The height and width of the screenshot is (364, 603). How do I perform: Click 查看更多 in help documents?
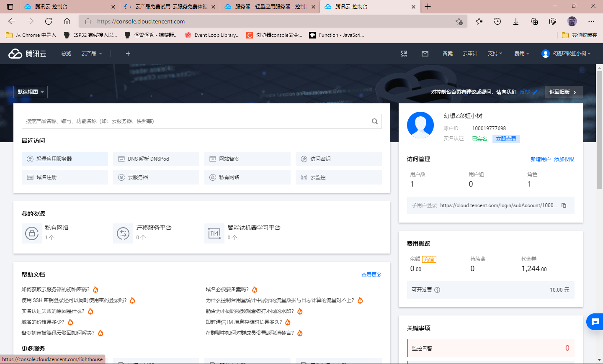(371, 275)
